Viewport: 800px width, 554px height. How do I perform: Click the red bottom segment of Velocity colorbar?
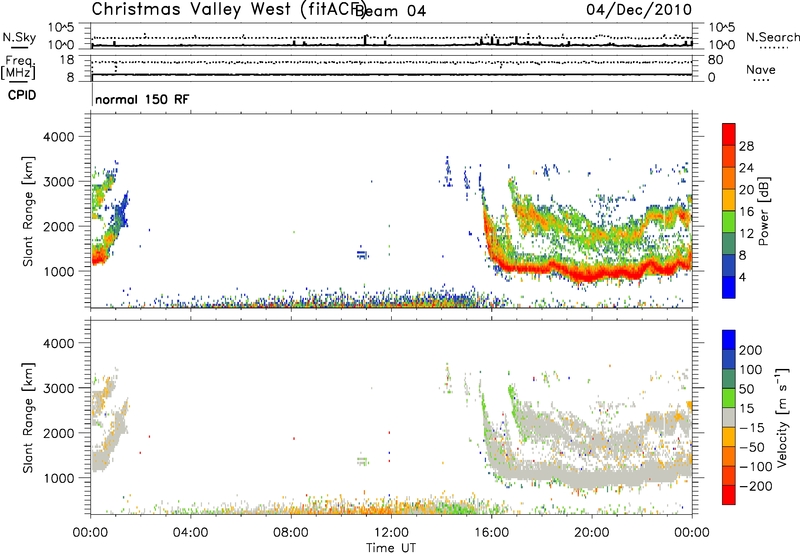point(729,495)
